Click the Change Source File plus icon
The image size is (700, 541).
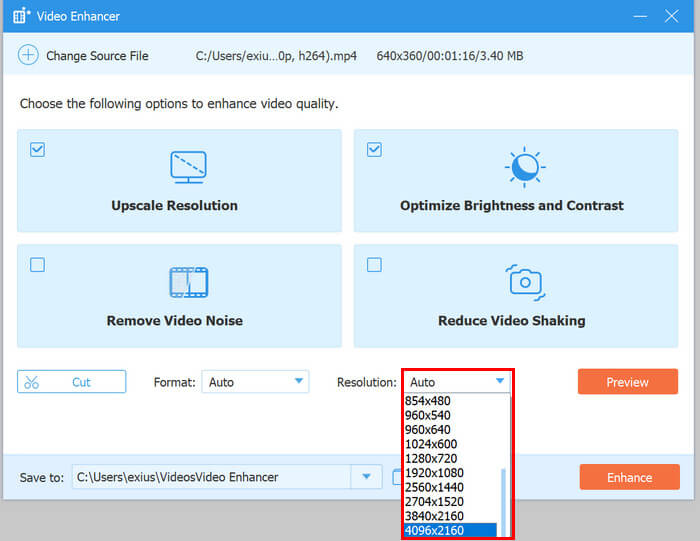(28, 56)
